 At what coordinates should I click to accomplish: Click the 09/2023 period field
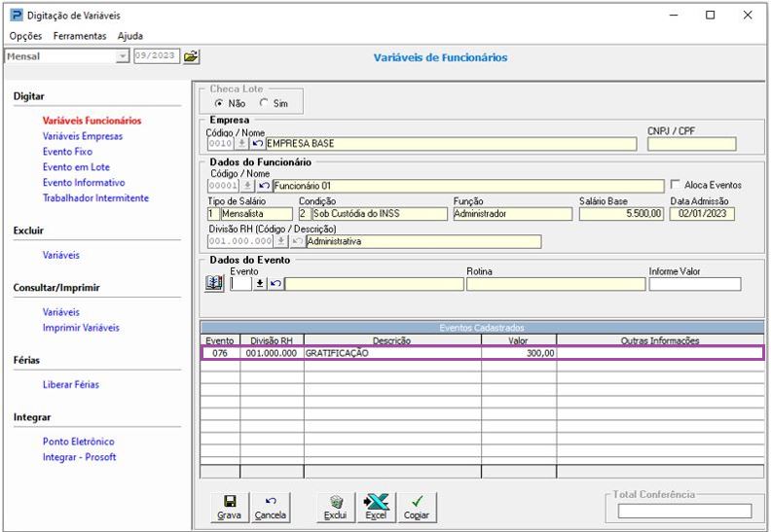(x=157, y=56)
